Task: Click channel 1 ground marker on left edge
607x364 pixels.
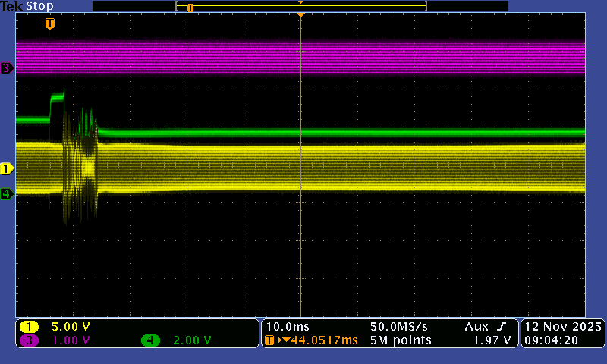Action: (7, 168)
